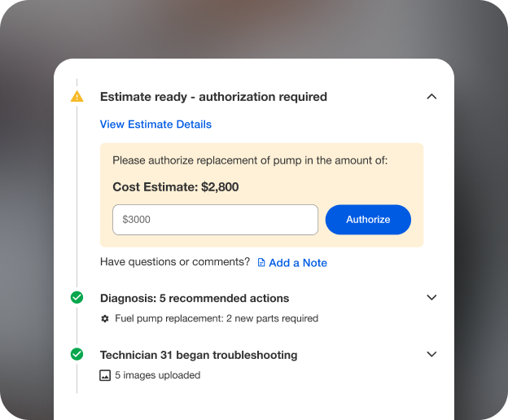Click the yellow warning triangle icon
The image size is (508, 420).
pos(77,97)
